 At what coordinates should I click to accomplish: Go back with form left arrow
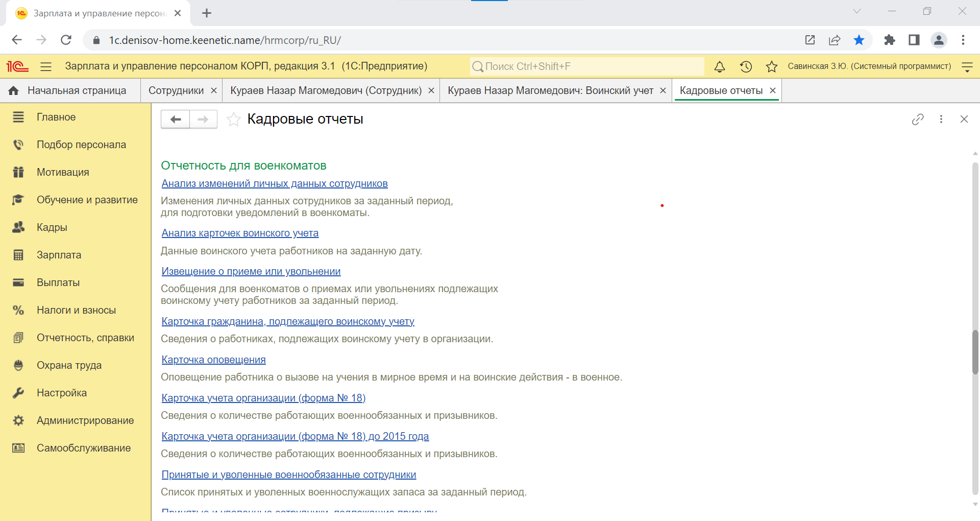(176, 120)
